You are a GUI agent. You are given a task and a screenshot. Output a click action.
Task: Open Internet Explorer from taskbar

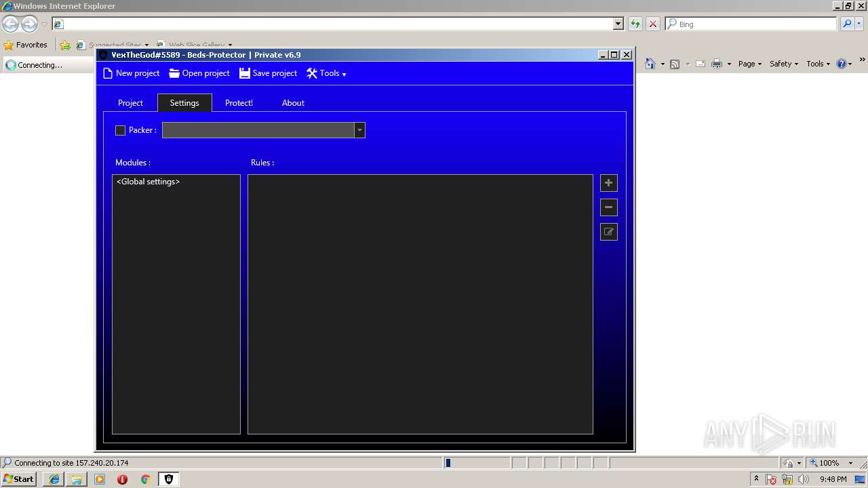(x=54, y=479)
